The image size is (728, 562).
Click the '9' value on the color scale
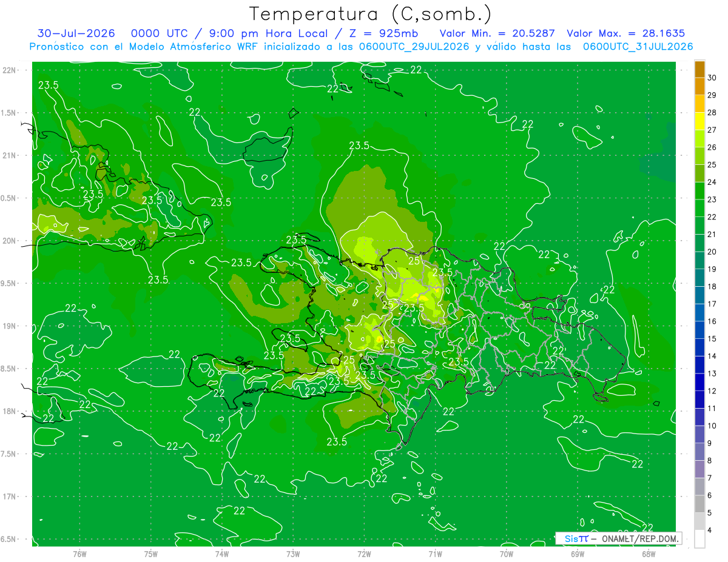point(710,443)
